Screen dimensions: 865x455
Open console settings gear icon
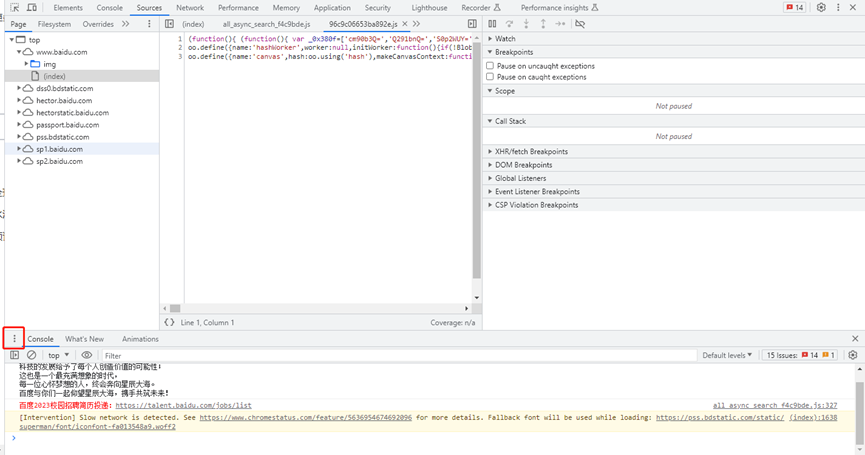[x=852, y=355]
